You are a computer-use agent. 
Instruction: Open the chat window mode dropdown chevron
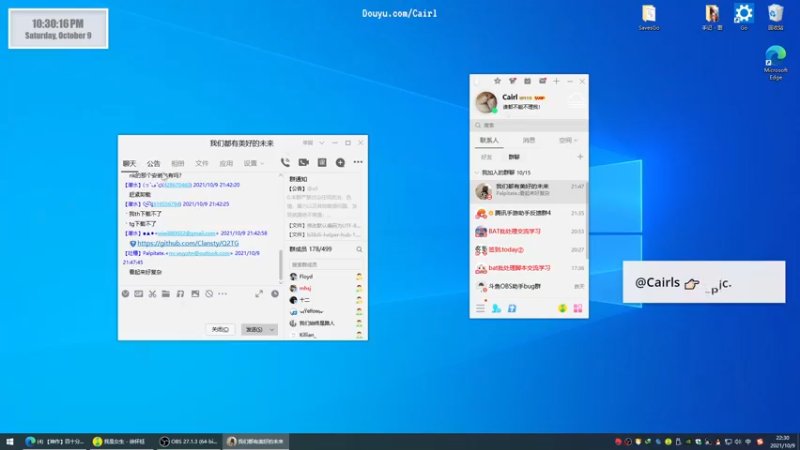(x=321, y=143)
